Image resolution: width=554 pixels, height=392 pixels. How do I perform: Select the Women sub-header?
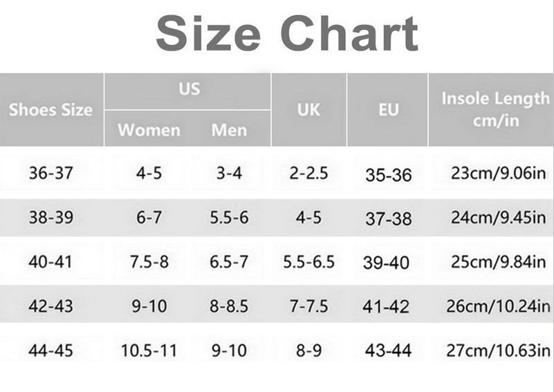(x=149, y=130)
